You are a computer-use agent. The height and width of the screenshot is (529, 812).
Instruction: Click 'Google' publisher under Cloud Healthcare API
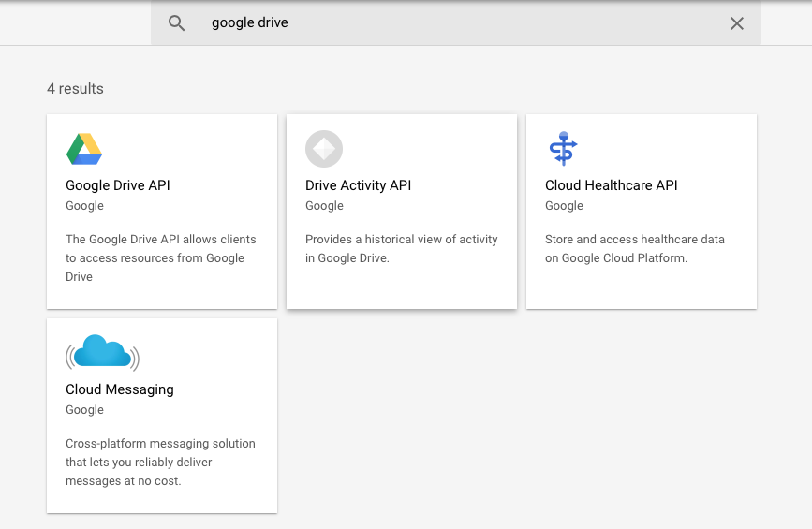(x=564, y=206)
